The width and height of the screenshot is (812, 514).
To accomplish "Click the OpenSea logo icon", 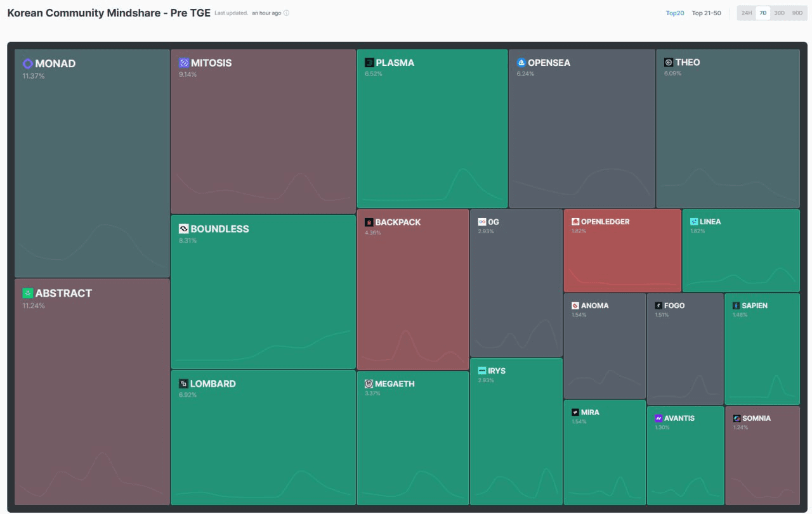I will coord(521,63).
